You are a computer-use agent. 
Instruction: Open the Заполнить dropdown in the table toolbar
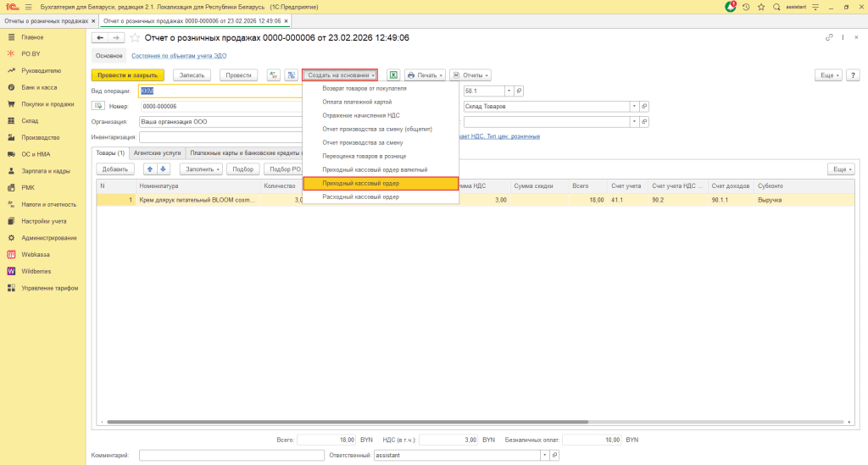tap(201, 169)
